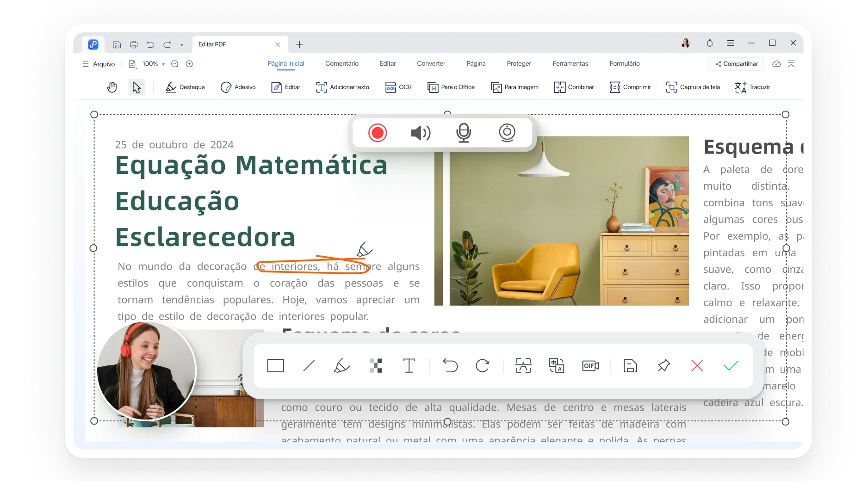Click the translate captured text icon
Image resolution: width=868 pixels, height=481 pixels.
click(557, 366)
